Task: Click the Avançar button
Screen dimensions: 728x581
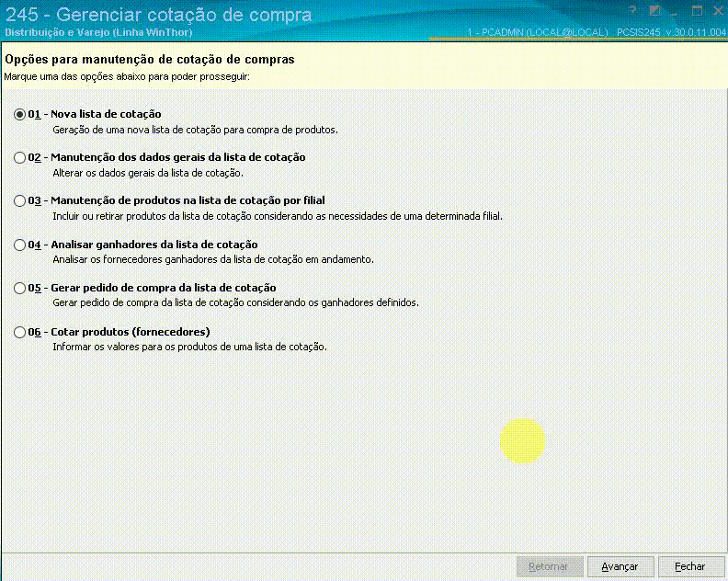Action: click(620, 566)
